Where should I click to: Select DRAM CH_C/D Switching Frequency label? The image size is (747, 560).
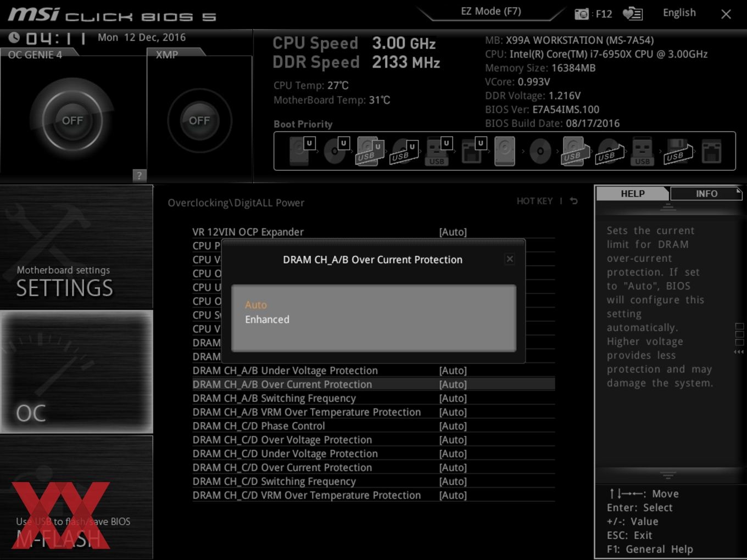tap(274, 481)
